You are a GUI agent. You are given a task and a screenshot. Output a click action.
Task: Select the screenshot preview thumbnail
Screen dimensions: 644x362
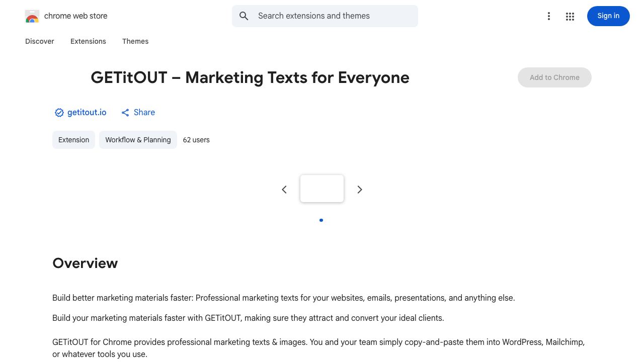coord(322,189)
